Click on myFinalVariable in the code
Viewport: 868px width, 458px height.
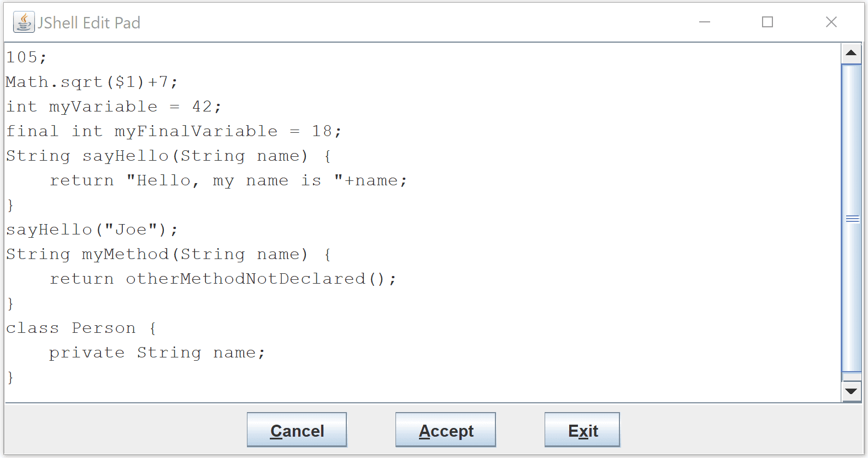coord(196,131)
